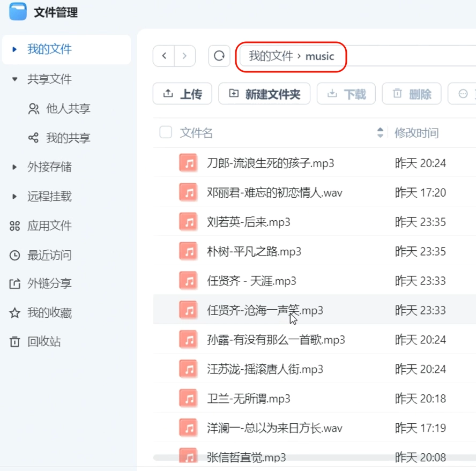The image size is (476, 471).
Task: Click the 下载 download button
Action: click(346, 93)
